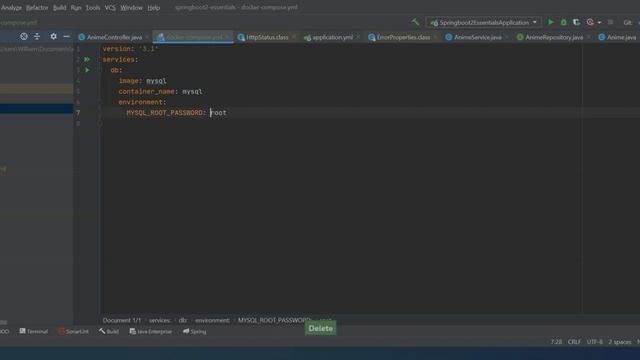Open the Java Enterprise tool window
This screenshot has height=360, width=640.
point(151,331)
